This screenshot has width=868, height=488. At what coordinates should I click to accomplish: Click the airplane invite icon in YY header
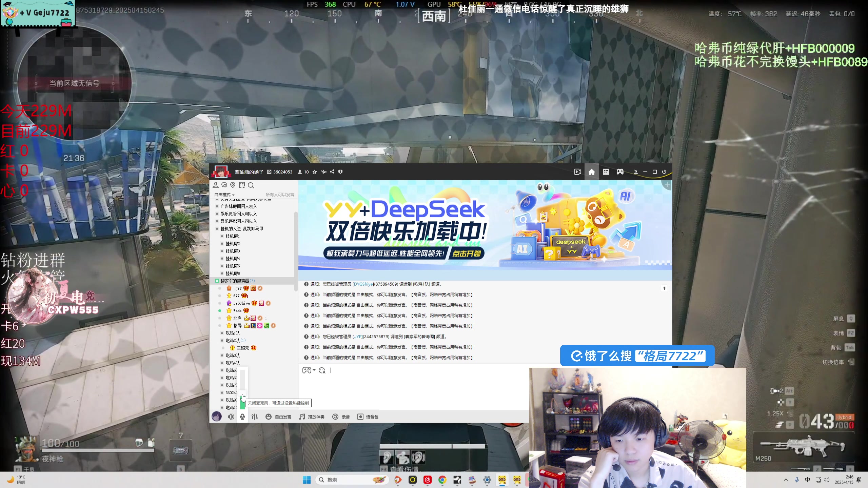pyautogui.click(x=324, y=172)
